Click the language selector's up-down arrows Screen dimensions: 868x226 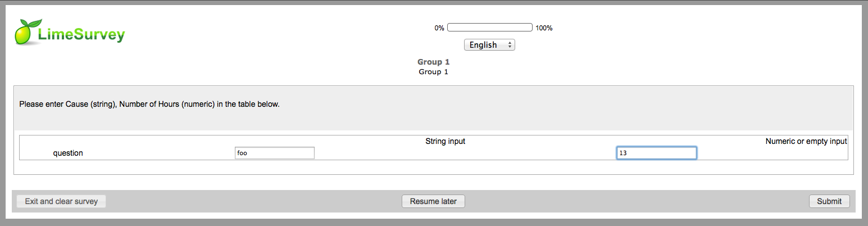509,45
